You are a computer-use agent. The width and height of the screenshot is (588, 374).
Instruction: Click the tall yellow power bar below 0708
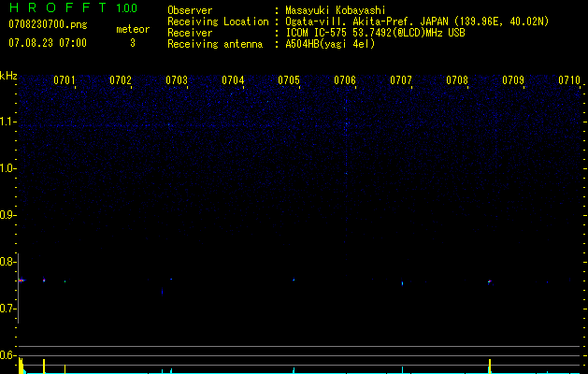click(489, 366)
